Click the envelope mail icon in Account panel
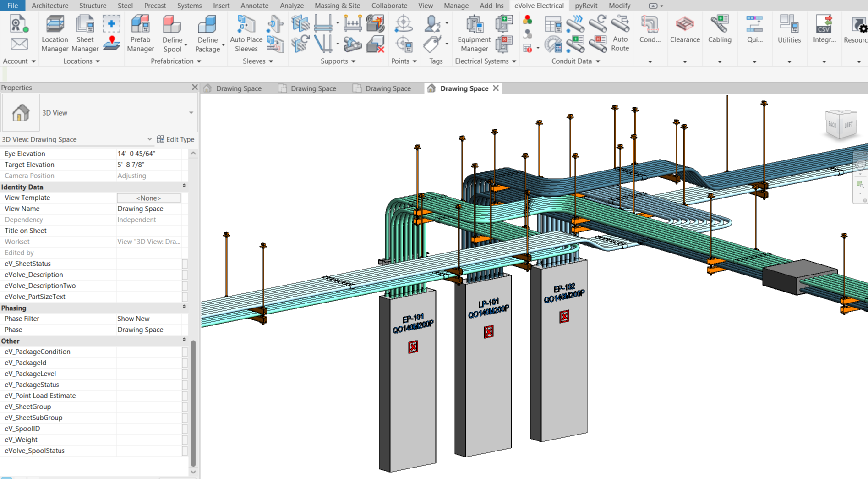868x479 pixels. point(19,44)
